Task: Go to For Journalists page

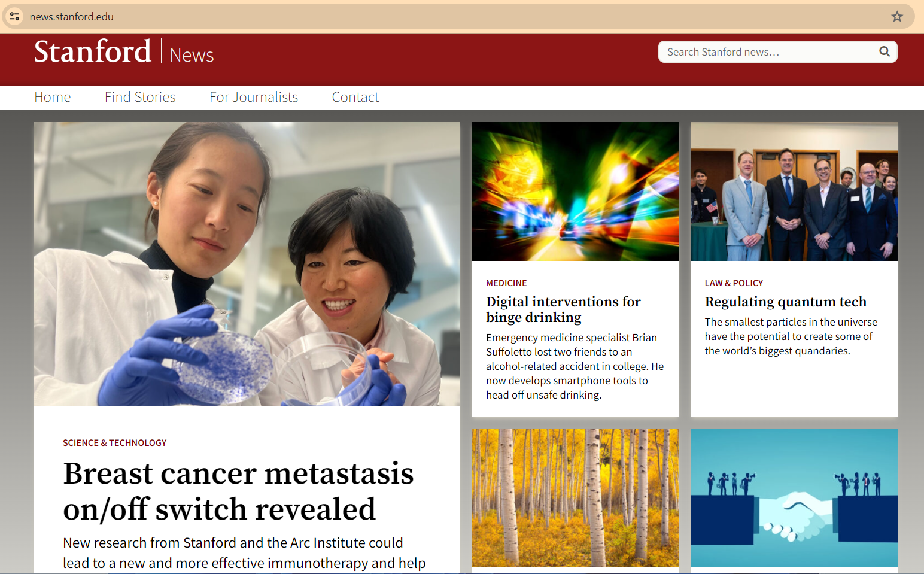Action: [254, 97]
